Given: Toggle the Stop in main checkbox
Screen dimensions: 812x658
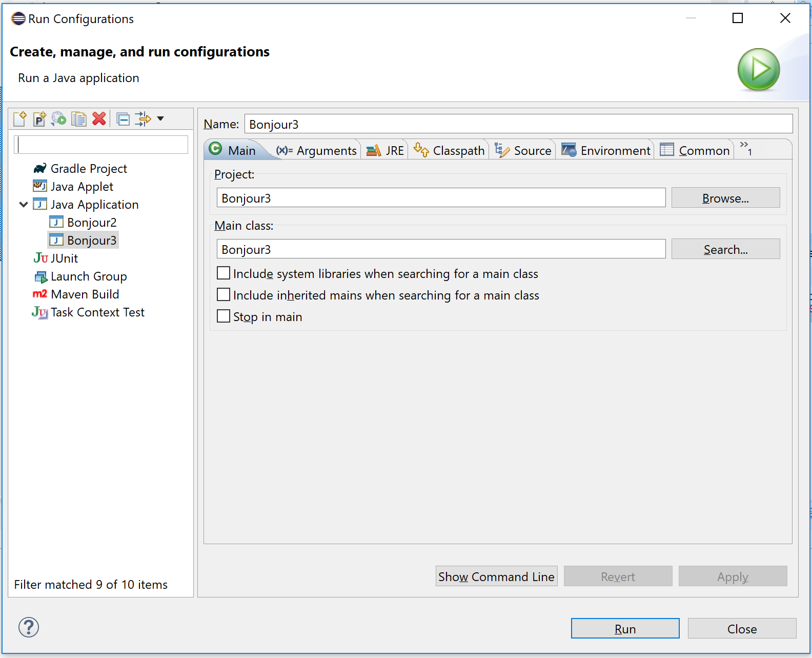Looking at the screenshot, I should point(224,316).
